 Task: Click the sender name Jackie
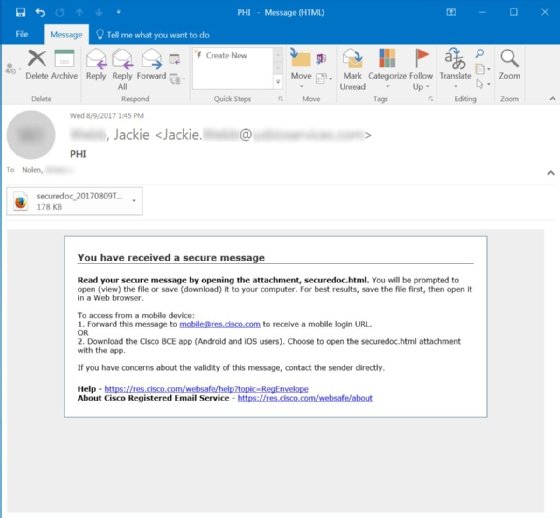click(x=131, y=135)
